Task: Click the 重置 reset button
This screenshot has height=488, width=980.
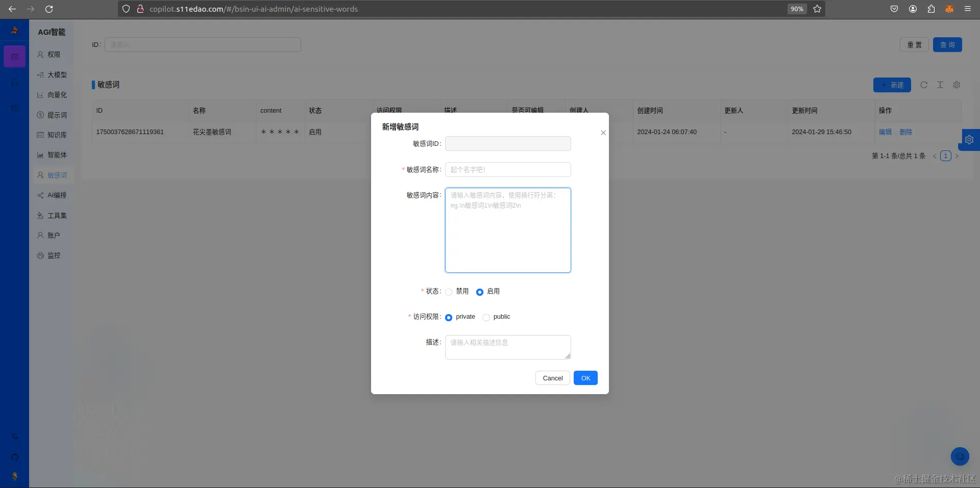Action: pyautogui.click(x=914, y=45)
